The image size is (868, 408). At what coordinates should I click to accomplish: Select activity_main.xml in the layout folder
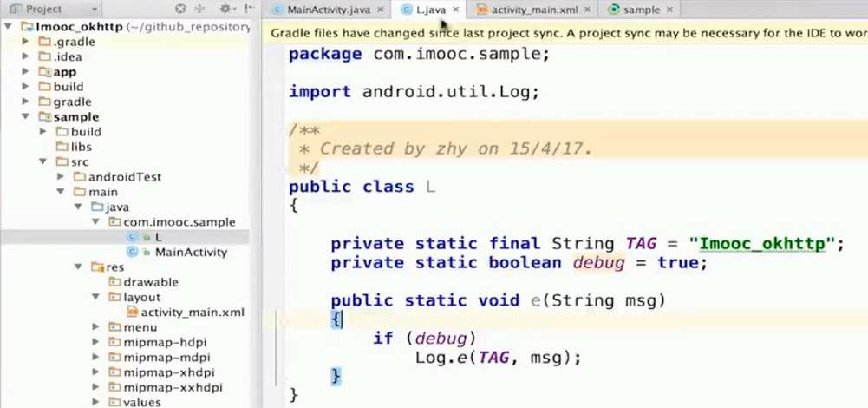coord(193,313)
